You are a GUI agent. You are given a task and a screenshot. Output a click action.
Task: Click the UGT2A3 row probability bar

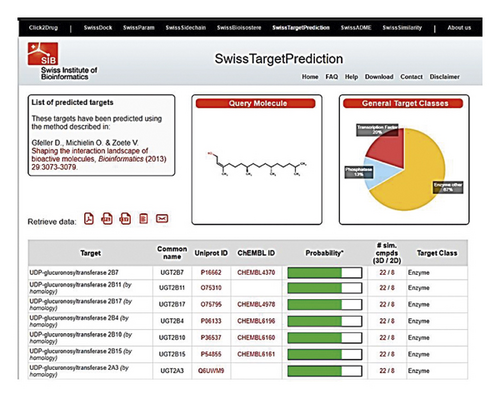(325, 371)
